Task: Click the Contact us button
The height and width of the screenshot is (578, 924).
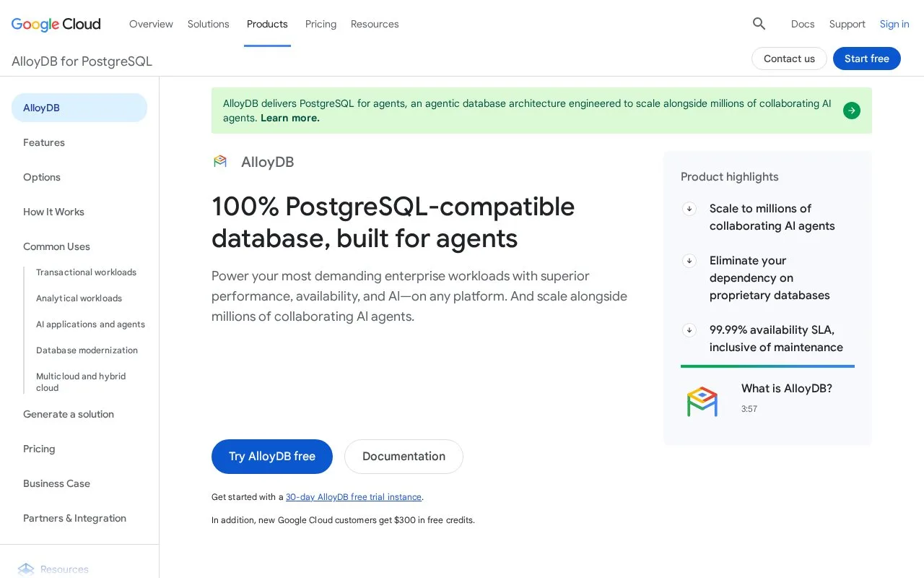Action: [x=789, y=59]
